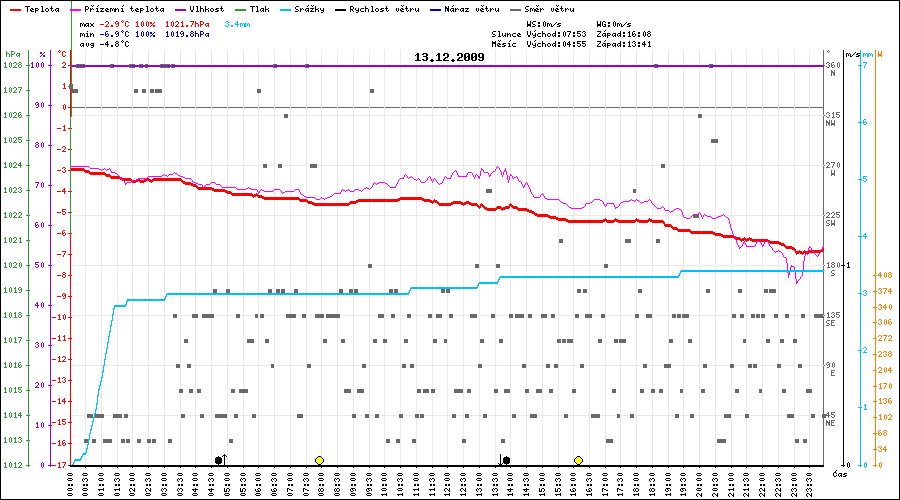Click the hPa pressure axis header
This screenshot has width=900, height=500.
point(12,53)
